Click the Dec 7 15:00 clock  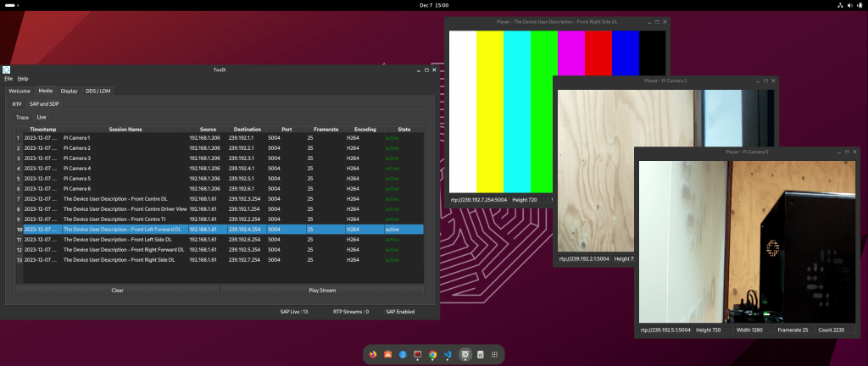pos(434,5)
